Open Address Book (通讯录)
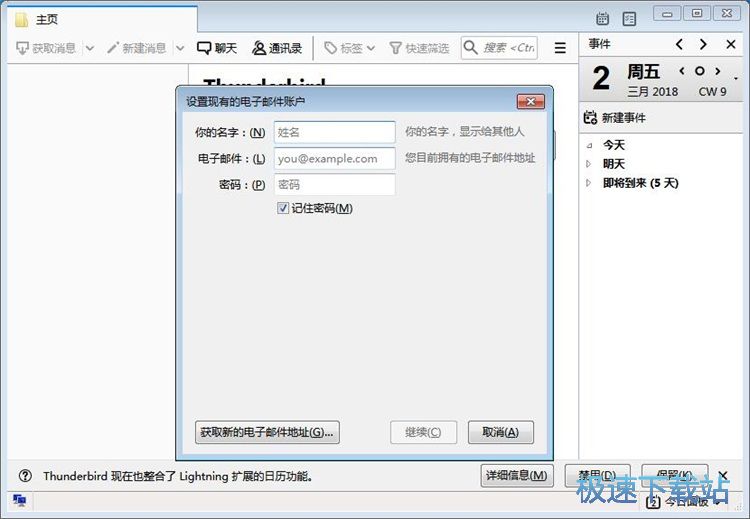The image size is (750, 519). 277,48
